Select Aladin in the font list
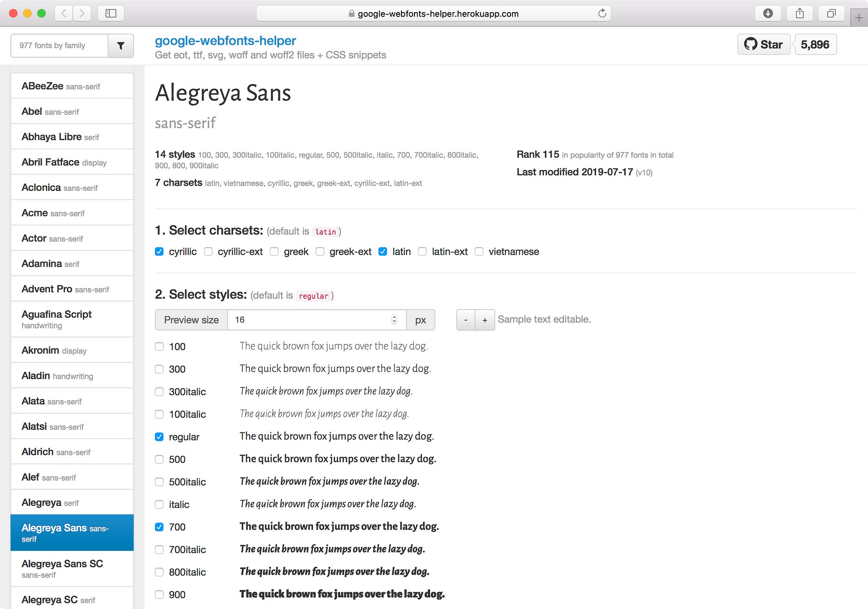The image size is (868, 609). pyautogui.click(x=72, y=376)
